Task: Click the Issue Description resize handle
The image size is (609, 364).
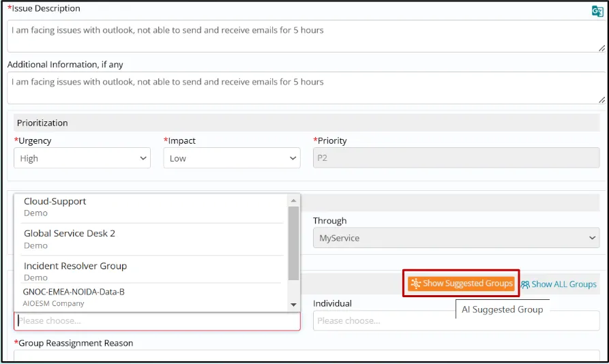Action: pos(601,48)
